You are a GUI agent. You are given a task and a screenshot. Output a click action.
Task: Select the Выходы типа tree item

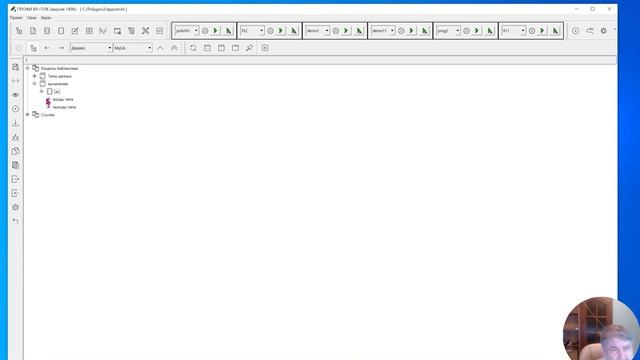pos(64,107)
